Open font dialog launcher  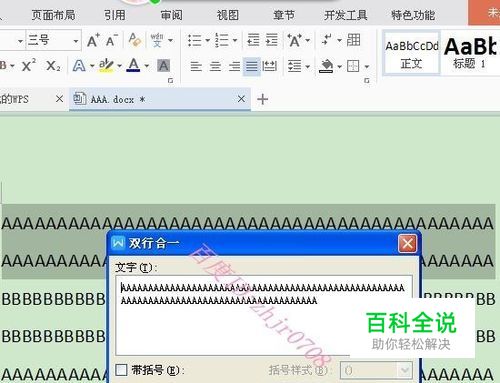pyautogui.click(x=170, y=80)
